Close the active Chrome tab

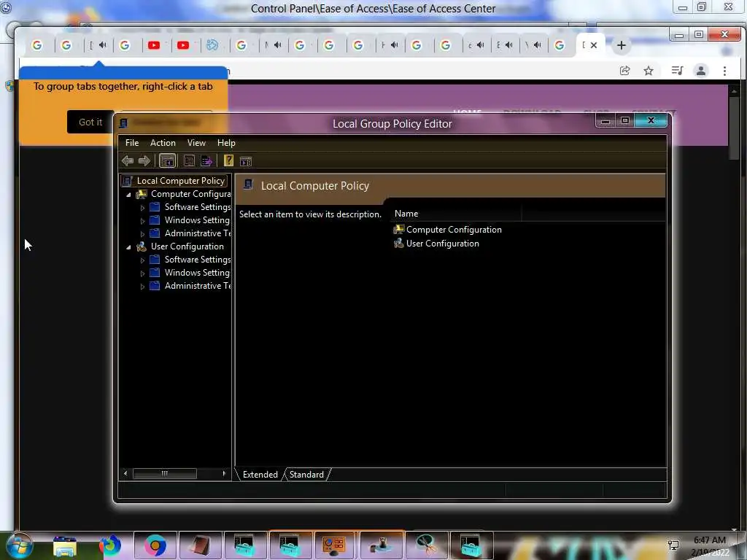[x=594, y=45]
